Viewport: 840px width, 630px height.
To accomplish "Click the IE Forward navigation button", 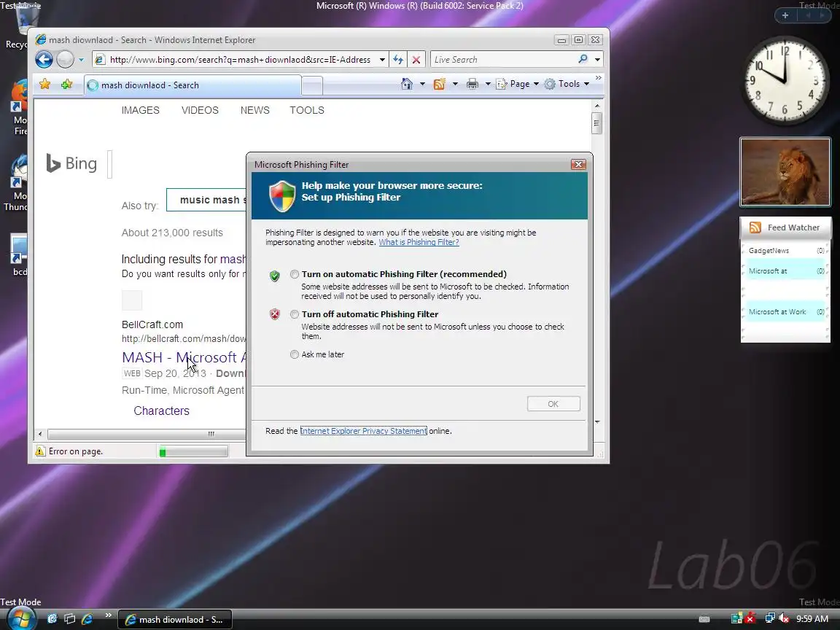I will (x=66, y=60).
